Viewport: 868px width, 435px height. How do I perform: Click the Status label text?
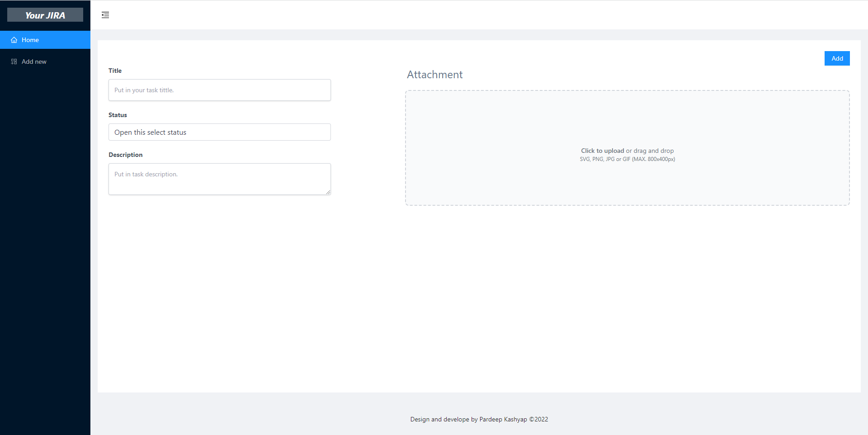[x=118, y=115]
